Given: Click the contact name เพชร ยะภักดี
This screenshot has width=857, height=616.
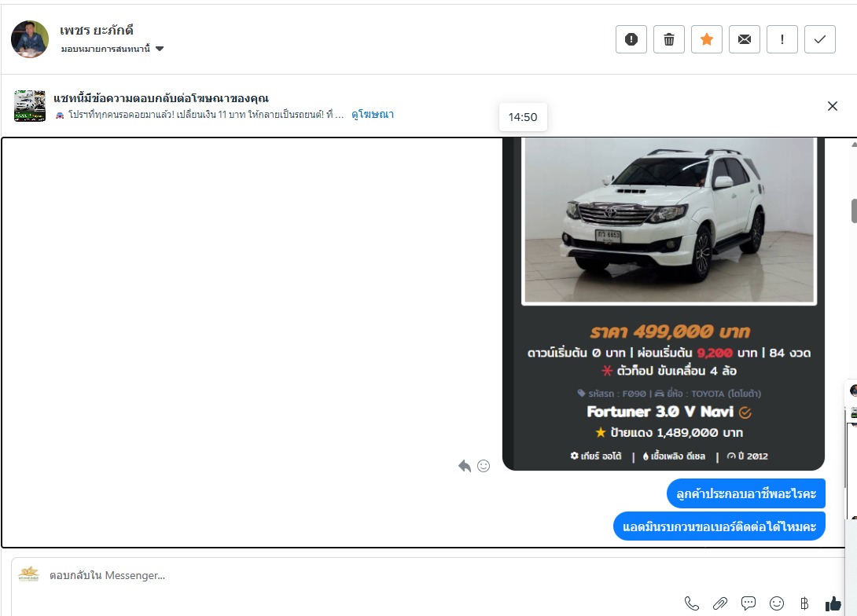Looking at the screenshot, I should tap(96, 30).
